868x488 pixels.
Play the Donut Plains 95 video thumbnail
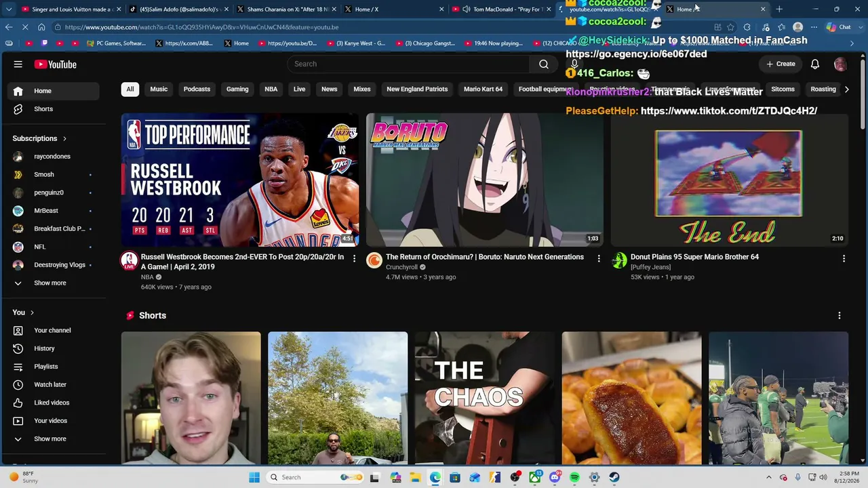click(729, 180)
